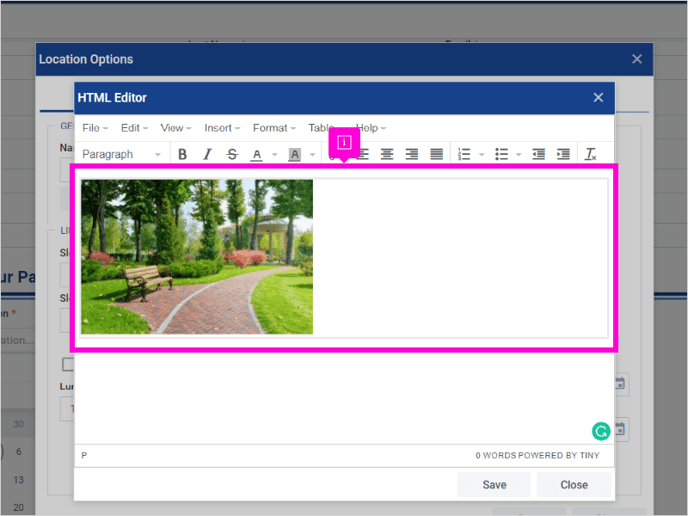Open bullet list style dropdown
The width and height of the screenshot is (688, 516).
(x=519, y=154)
